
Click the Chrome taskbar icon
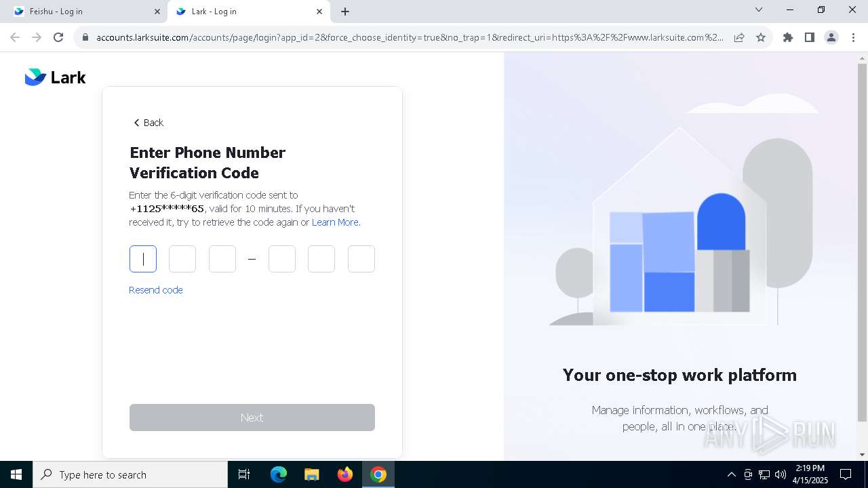(378, 474)
